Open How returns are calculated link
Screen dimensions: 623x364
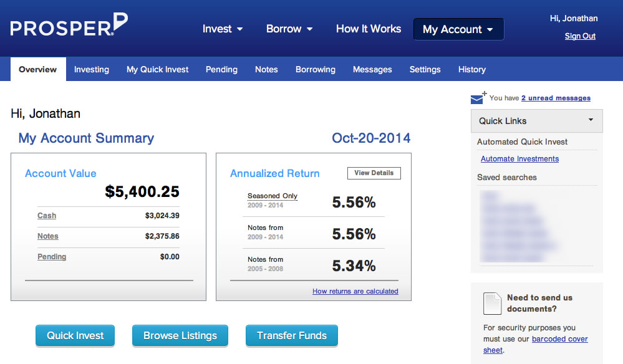[x=355, y=291]
